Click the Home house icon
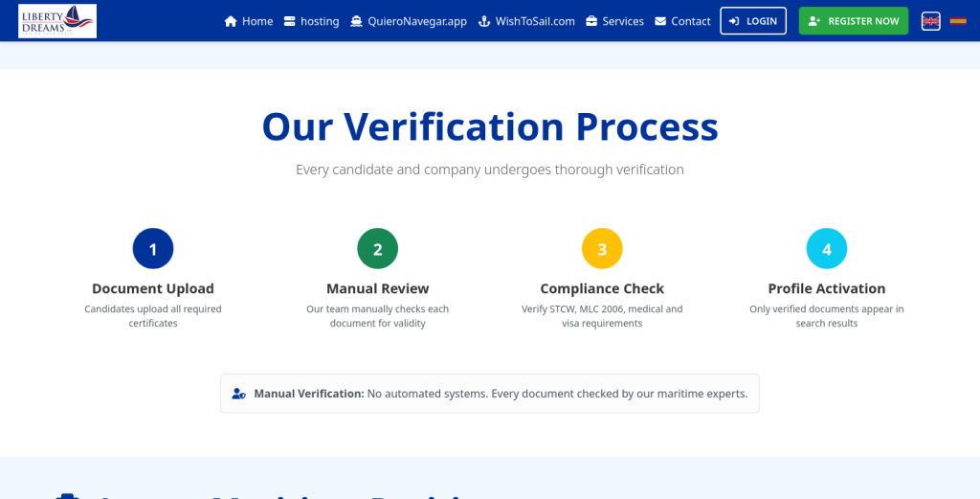980x499 pixels. pos(231,21)
